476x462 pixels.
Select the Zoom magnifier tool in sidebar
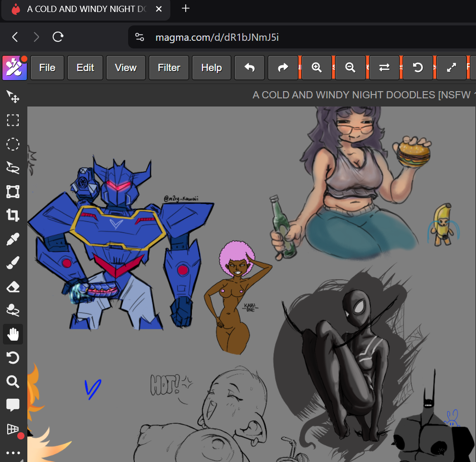(x=13, y=382)
